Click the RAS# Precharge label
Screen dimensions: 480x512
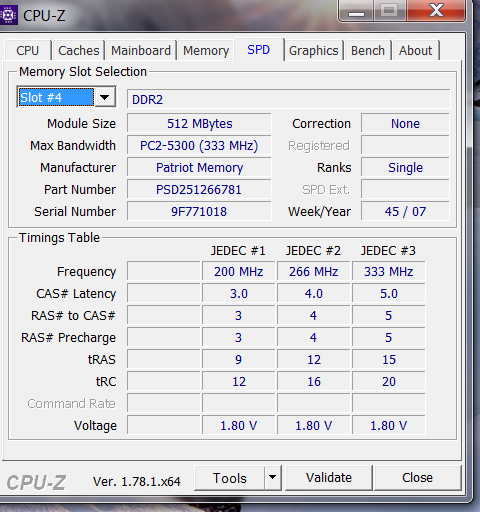click(x=68, y=338)
